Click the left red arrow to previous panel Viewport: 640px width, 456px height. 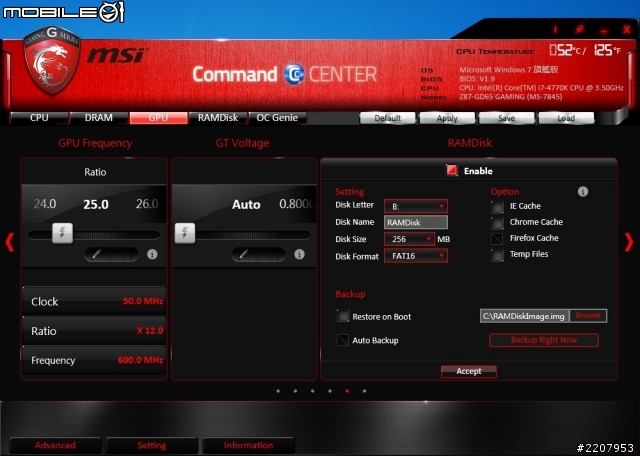click(x=9, y=242)
